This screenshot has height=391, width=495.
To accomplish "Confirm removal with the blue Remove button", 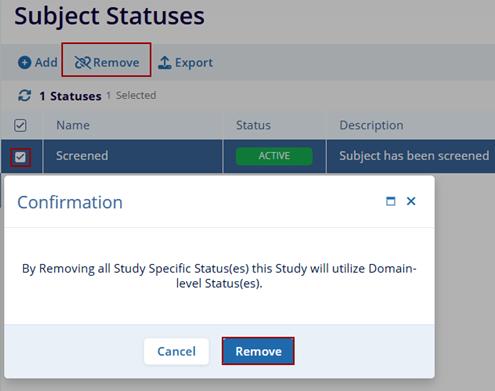I will coord(258,351).
